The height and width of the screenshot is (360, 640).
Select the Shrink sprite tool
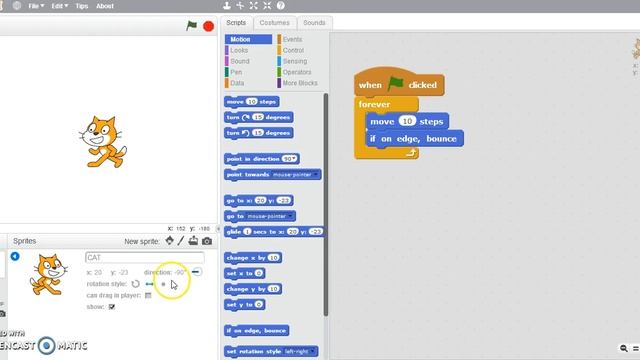tap(267, 5)
